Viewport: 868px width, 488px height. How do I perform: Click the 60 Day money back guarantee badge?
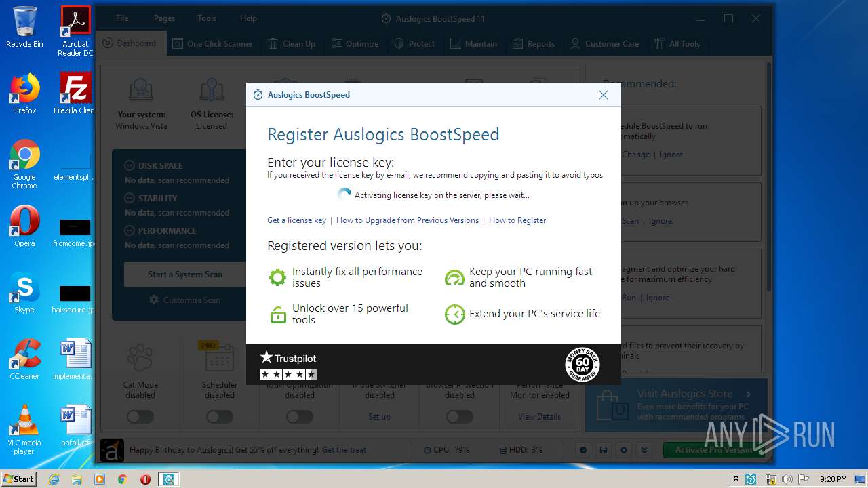582,365
